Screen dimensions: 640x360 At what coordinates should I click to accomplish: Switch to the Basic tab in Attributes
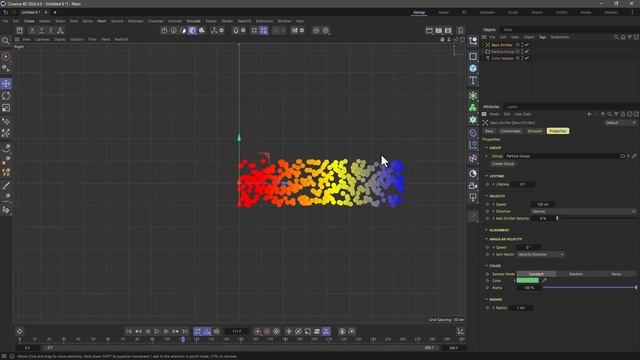[489, 131]
